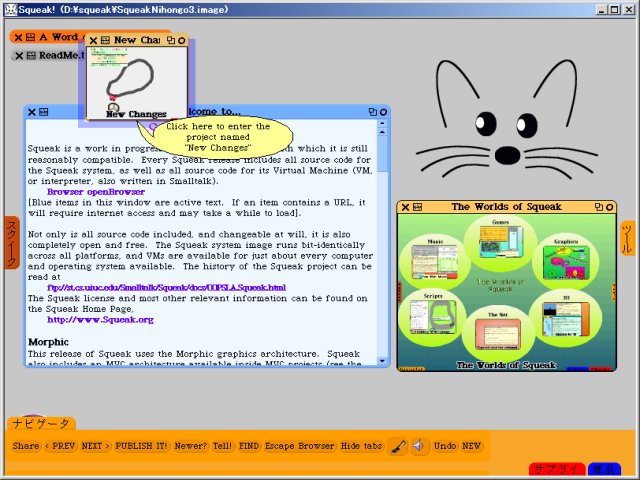Open the Scripts project thumbnail
Image resolution: width=640 pixels, height=480 pixels.
433,317
